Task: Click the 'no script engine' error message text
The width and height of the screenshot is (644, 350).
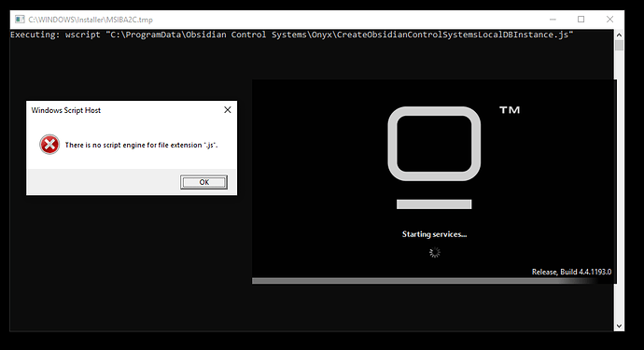Action: 141,145
